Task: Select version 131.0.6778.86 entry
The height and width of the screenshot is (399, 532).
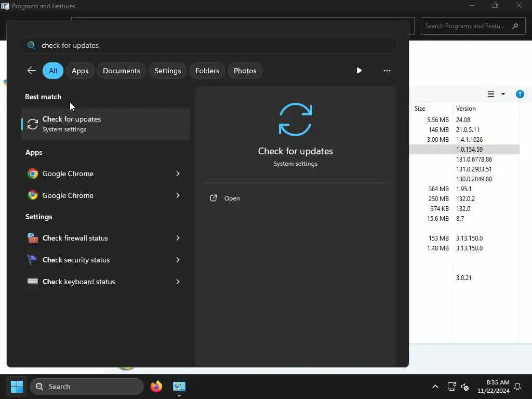Action: 474,159
